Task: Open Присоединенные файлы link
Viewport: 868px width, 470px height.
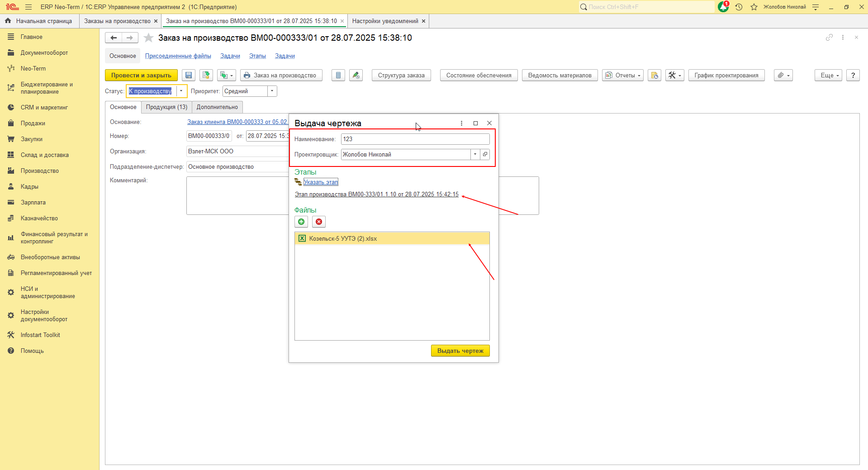Action: click(178, 56)
